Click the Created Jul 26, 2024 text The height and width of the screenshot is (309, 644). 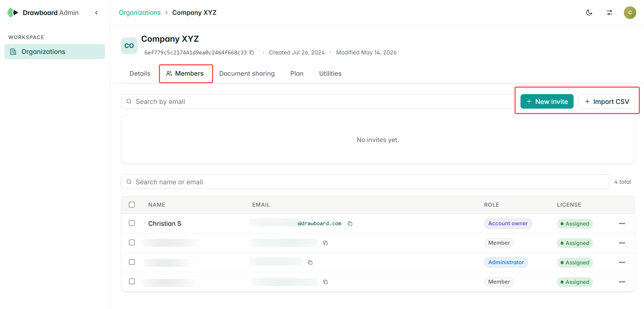tap(297, 52)
